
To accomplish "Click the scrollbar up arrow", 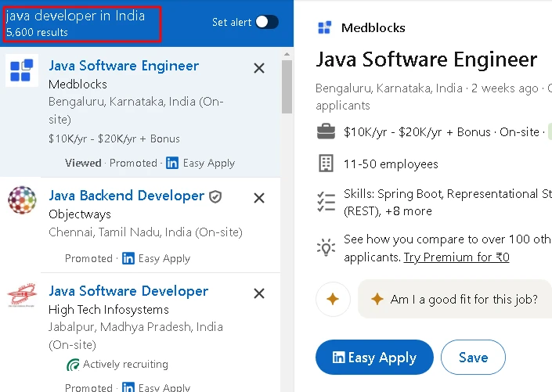I will (x=287, y=54).
